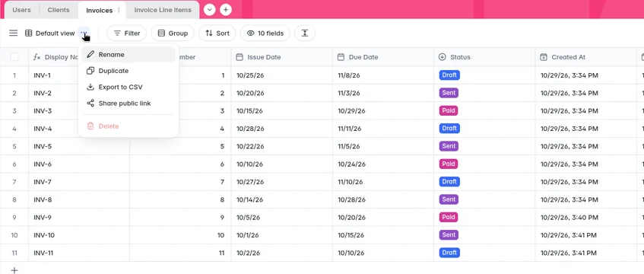Expand hidden tables chevron dropdown
Image resolution: width=644 pixels, height=274 pixels.
(x=209, y=9)
